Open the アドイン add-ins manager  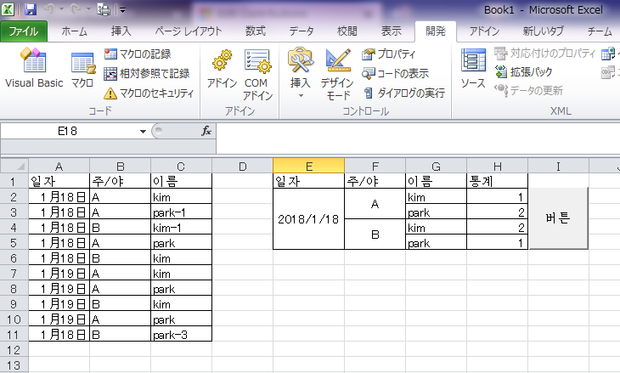222,69
